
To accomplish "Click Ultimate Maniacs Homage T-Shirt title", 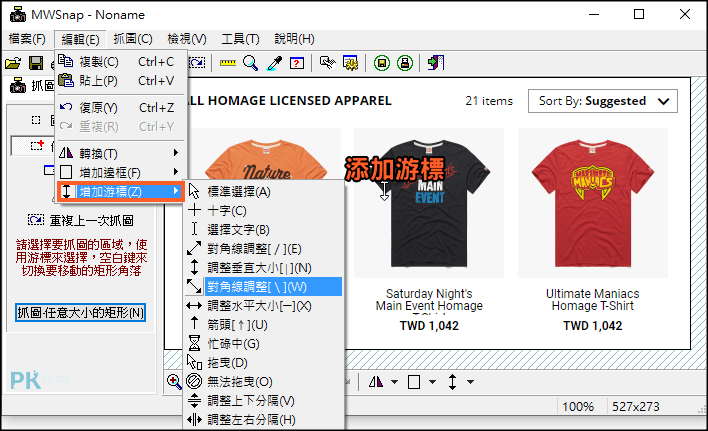I will click(x=592, y=300).
